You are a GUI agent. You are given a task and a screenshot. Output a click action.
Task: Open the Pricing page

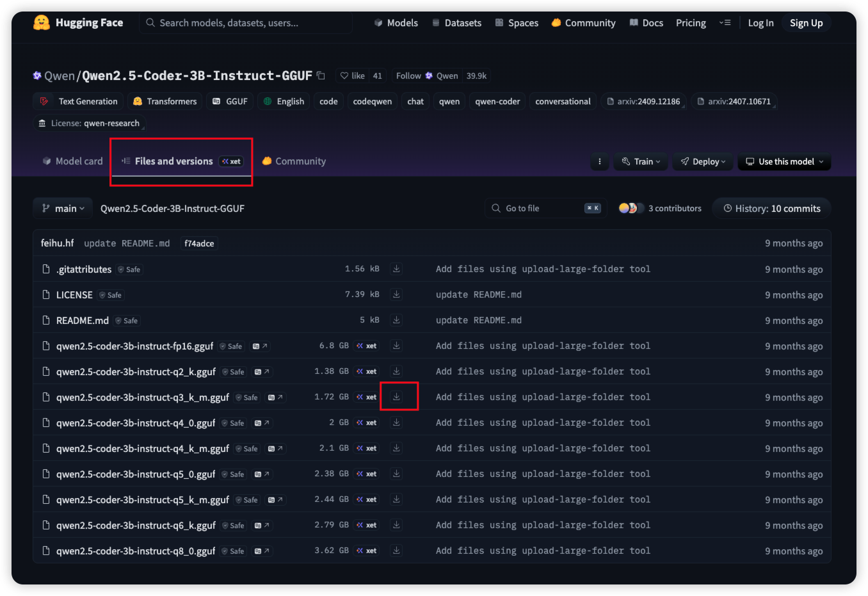coord(691,23)
